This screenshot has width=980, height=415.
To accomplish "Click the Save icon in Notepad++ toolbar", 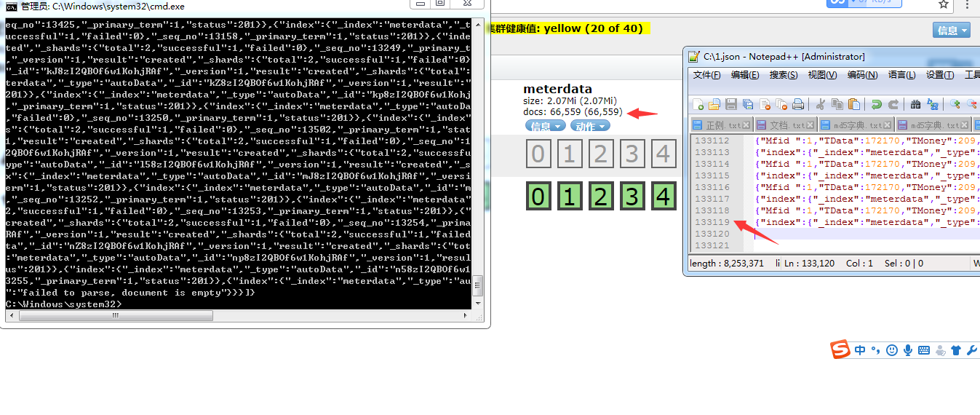I will click(732, 104).
